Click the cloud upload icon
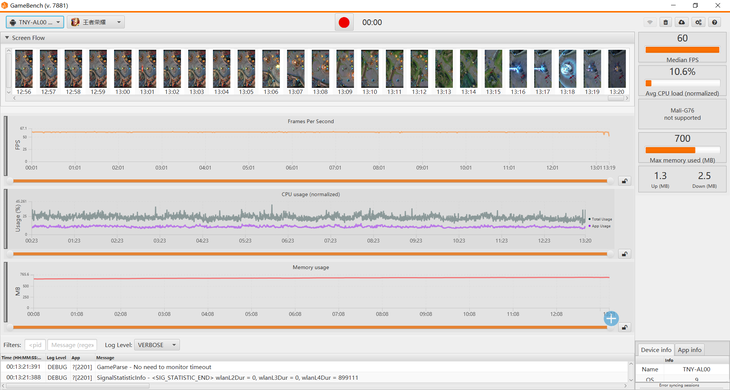Screen dimensions: 730x390 click(x=682, y=22)
